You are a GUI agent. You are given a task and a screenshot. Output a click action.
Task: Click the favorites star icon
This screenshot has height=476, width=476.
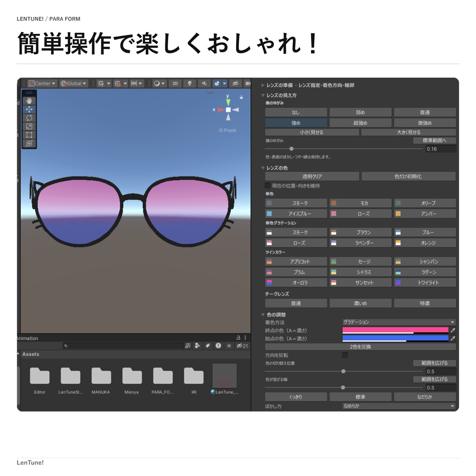click(x=229, y=346)
